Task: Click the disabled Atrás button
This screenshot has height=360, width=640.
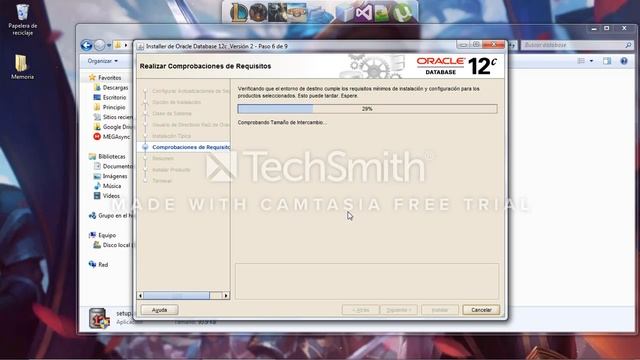Action: 360,310
